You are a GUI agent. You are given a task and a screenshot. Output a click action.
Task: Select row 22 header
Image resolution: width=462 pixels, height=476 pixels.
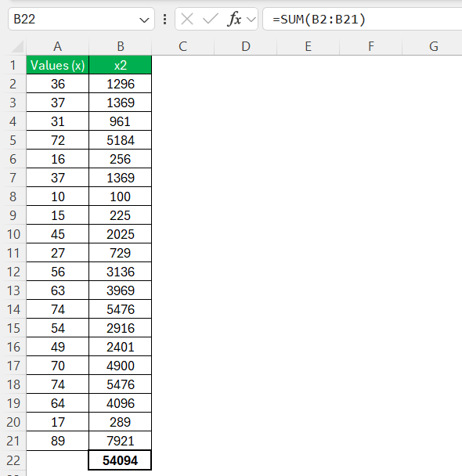pyautogui.click(x=13, y=460)
